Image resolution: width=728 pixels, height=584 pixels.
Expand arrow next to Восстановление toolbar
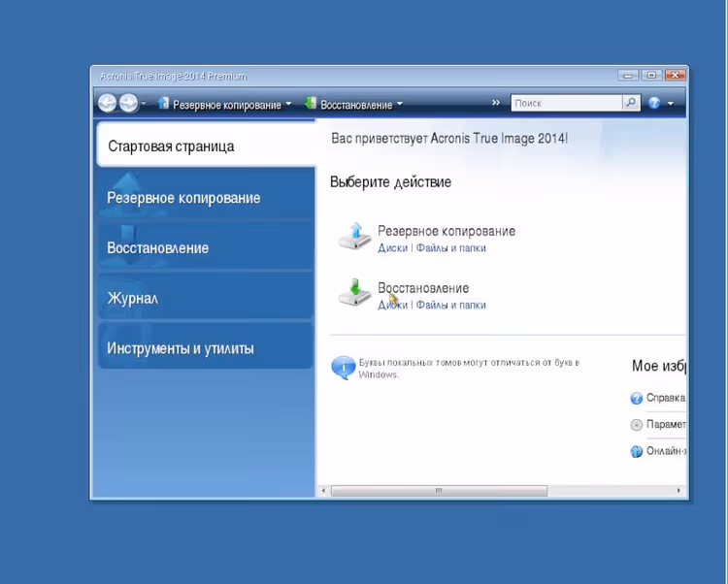(400, 104)
